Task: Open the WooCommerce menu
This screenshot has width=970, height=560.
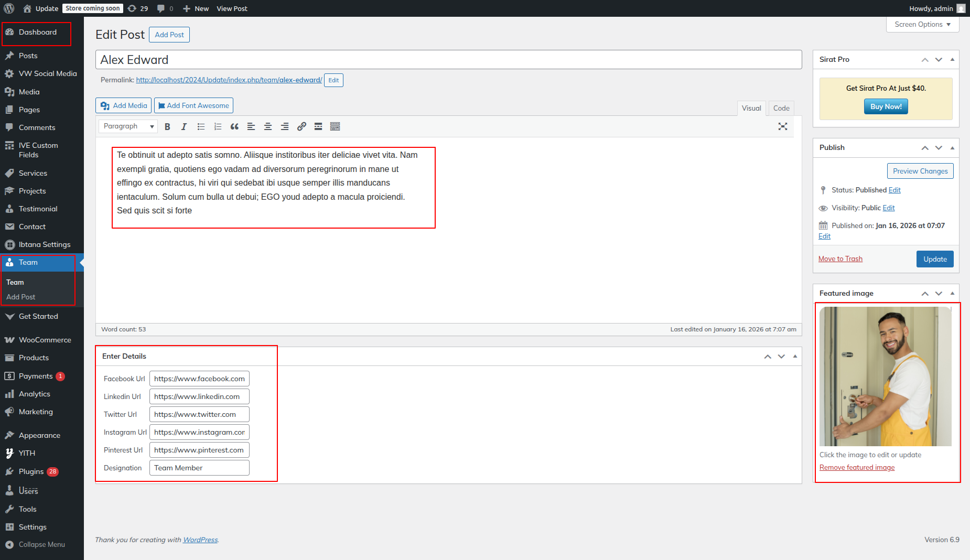Action: tap(45, 340)
